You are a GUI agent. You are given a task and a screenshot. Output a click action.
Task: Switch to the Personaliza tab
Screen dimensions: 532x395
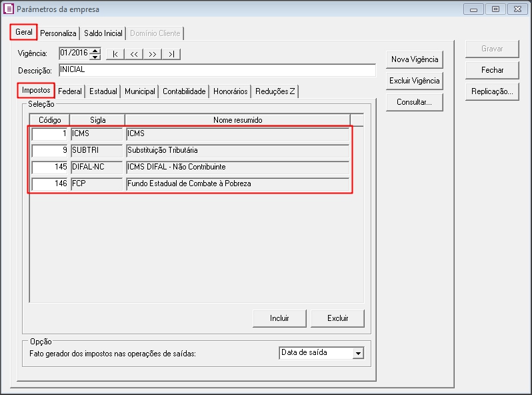coord(58,33)
